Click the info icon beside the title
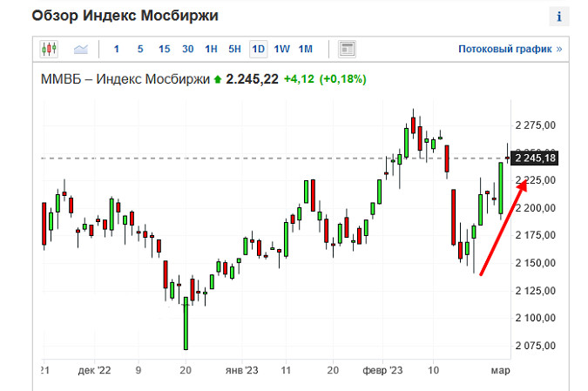 point(558,17)
